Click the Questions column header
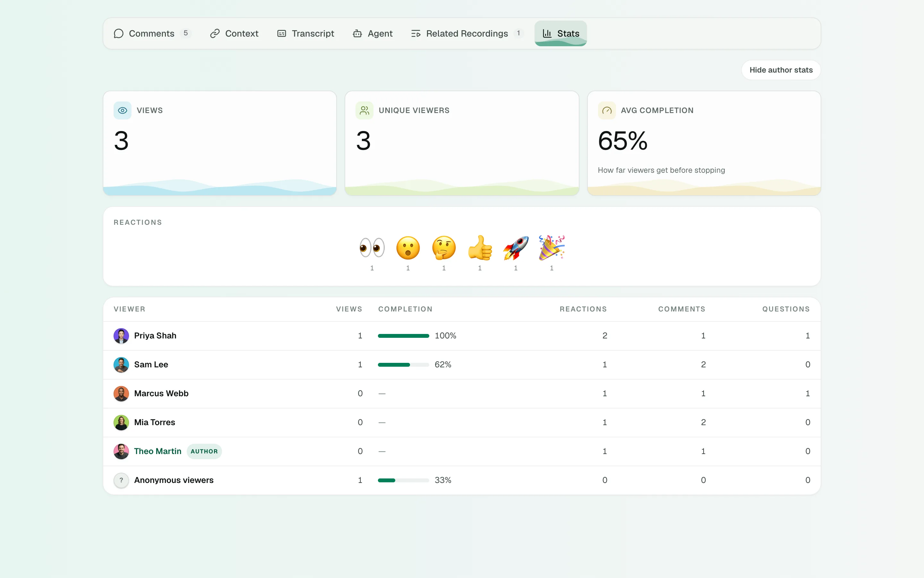Screen dimensions: 924x578 pos(786,309)
